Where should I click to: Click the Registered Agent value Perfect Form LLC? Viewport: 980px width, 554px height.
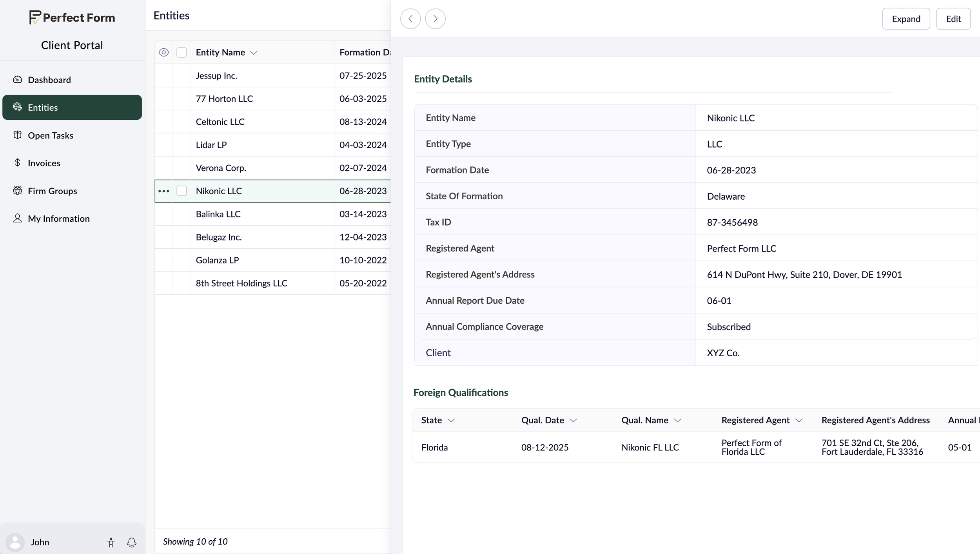tap(741, 248)
